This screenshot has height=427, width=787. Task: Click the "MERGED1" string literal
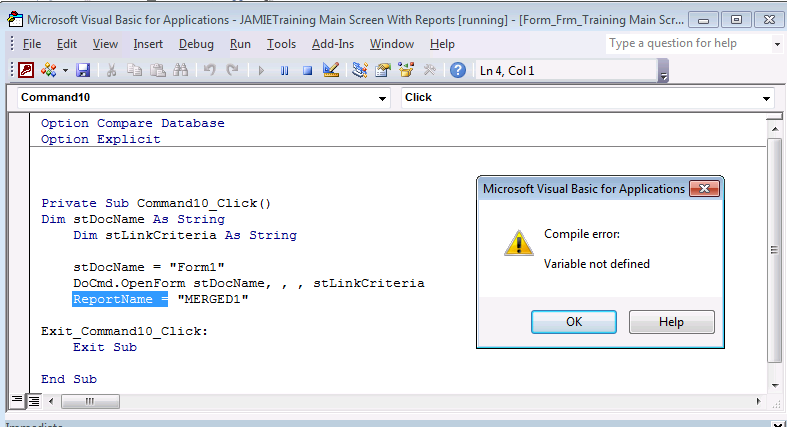pyautogui.click(x=213, y=299)
